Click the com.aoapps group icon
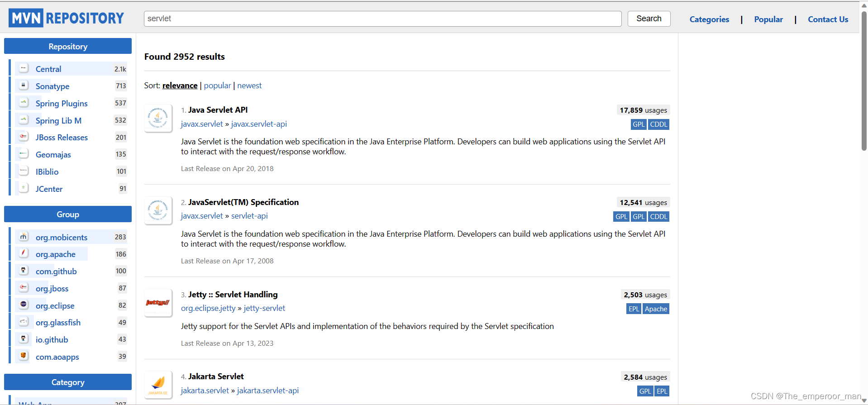This screenshot has height=405, width=868. (24, 356)
